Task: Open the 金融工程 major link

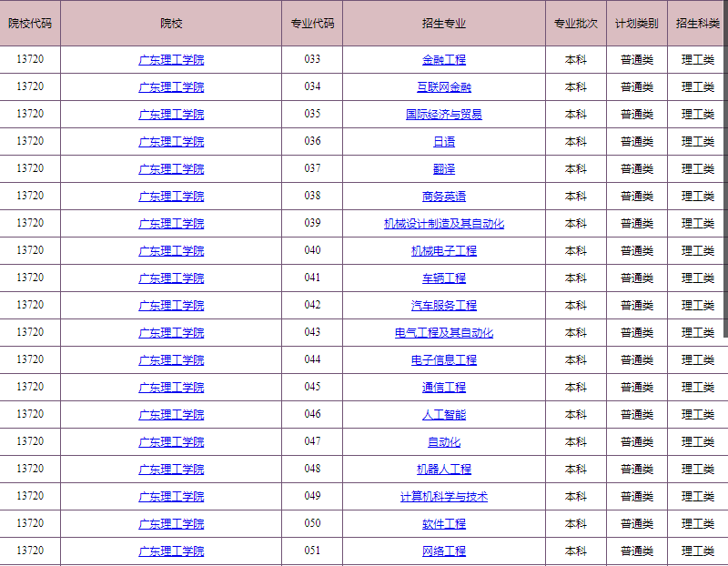Action: (444, 60)
